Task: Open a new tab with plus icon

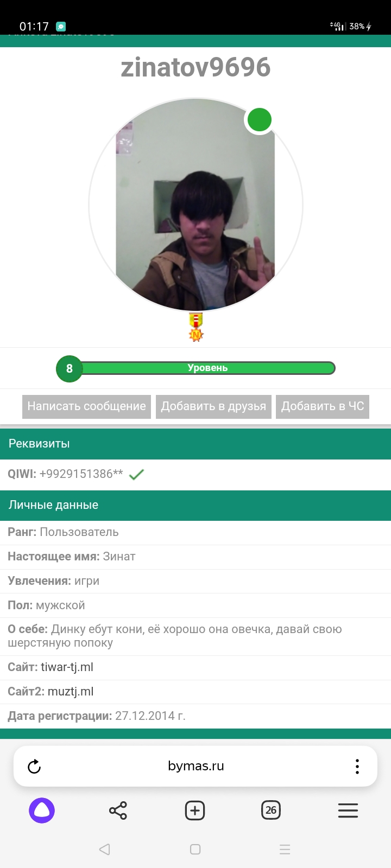Action: [x=195, y=810]
